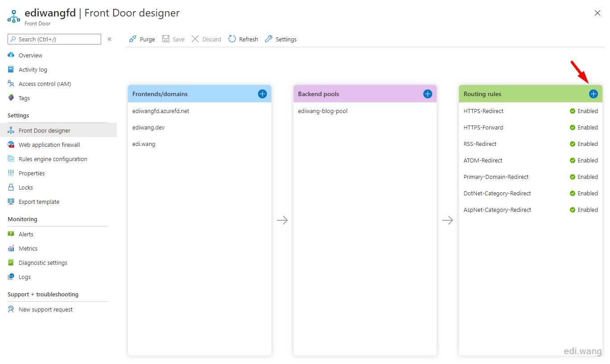
Task: Click the Locks padlock icon
Action: point(11,187)
